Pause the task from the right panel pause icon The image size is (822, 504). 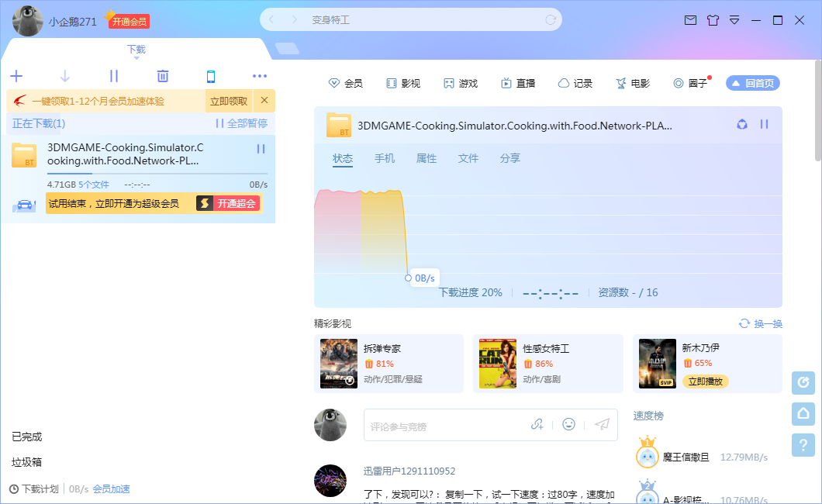(764, 124)
